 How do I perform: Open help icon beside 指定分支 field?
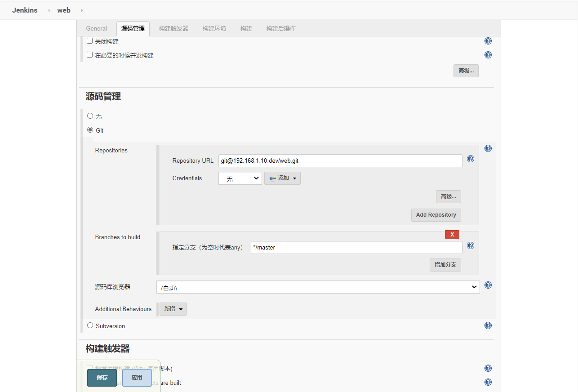471,245
